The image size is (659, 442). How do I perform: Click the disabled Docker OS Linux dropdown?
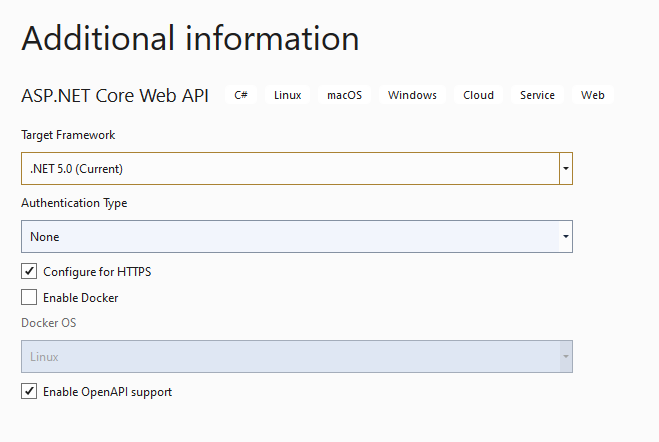(297, 356)
